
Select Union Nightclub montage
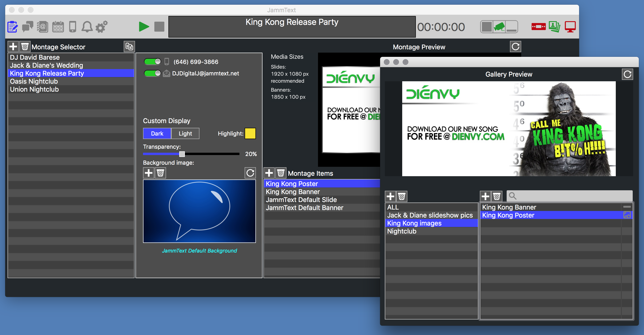tap(71, 89)
